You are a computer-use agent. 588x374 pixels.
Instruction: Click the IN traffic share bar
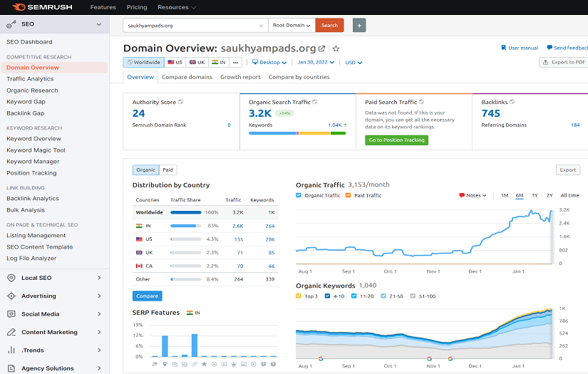(186, 226)
